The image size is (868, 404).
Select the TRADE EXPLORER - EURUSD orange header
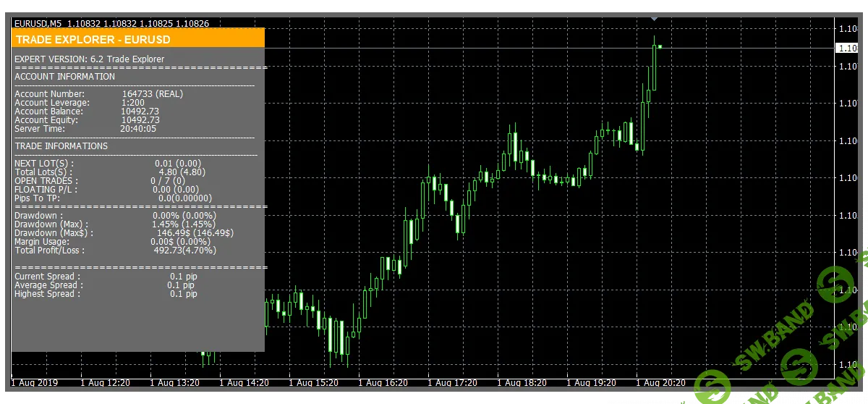138,39
